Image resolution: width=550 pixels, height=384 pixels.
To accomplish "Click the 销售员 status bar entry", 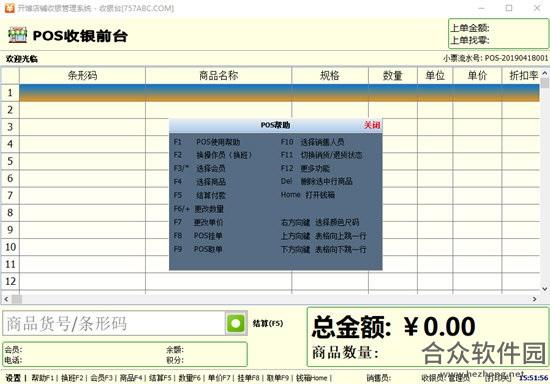I will (x=378, y=378).
